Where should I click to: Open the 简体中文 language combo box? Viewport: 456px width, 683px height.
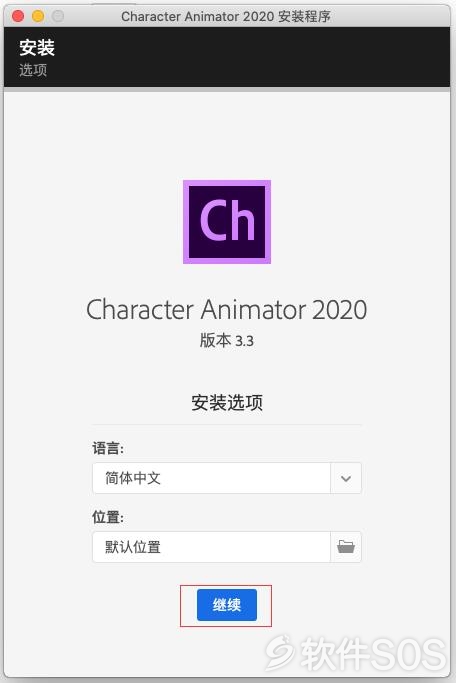tap(226, 478)
